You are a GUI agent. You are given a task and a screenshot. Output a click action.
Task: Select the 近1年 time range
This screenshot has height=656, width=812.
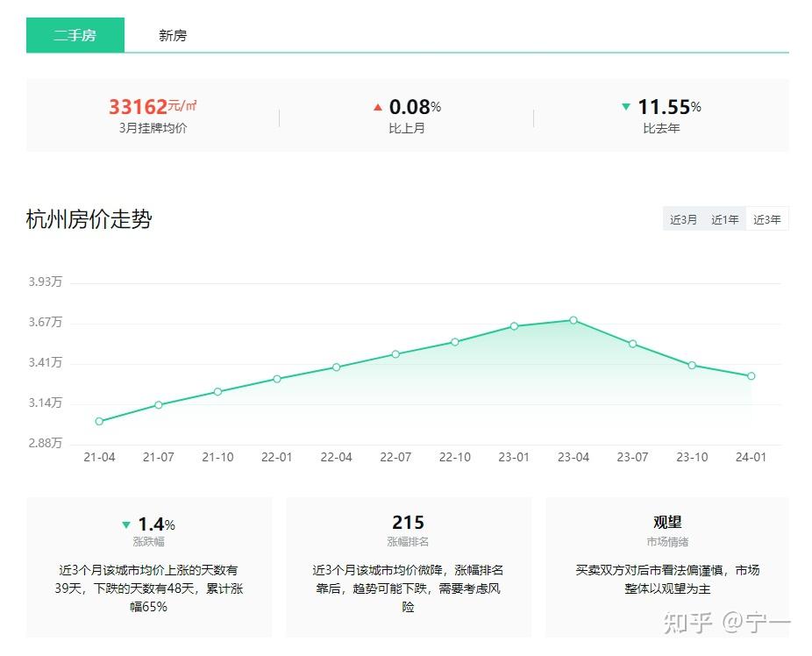[x=725, y=219]
